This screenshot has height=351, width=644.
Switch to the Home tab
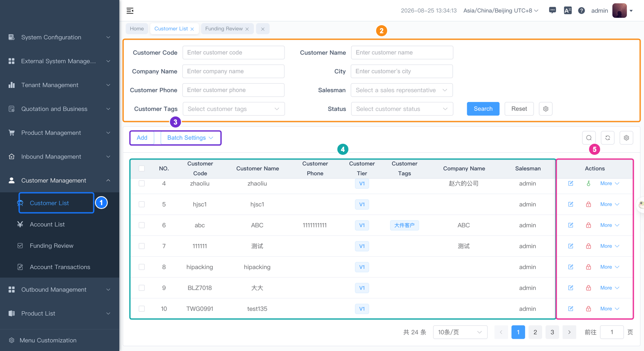(x=137, y=29)
